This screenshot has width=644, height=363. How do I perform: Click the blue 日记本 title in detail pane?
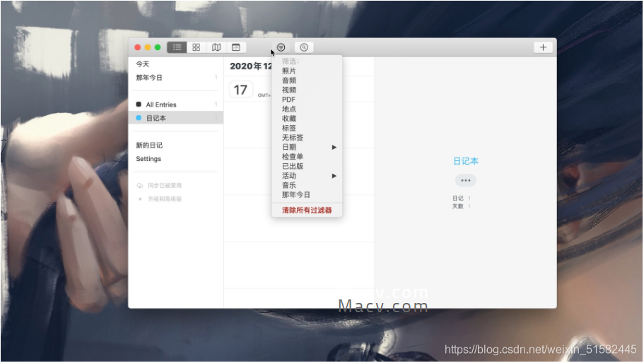(x=465, y=161)
